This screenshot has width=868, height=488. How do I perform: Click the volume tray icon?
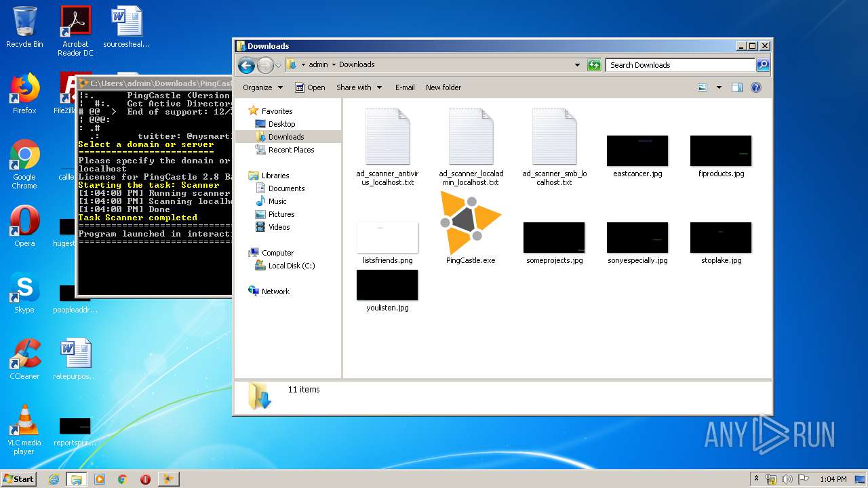[x=787, y=479]
